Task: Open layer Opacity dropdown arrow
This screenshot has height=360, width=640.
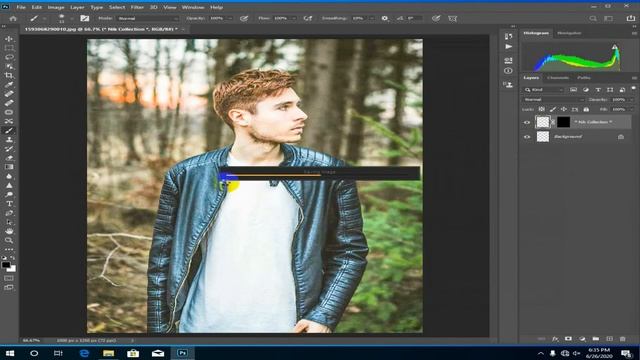Action: tap(631, 100)
